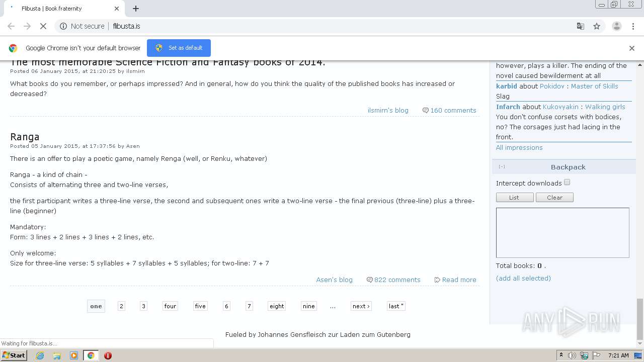The height and width of the screenshot is (362, 644).
Task: Show hidden system tray icons
Action: [x=561, y=355]
